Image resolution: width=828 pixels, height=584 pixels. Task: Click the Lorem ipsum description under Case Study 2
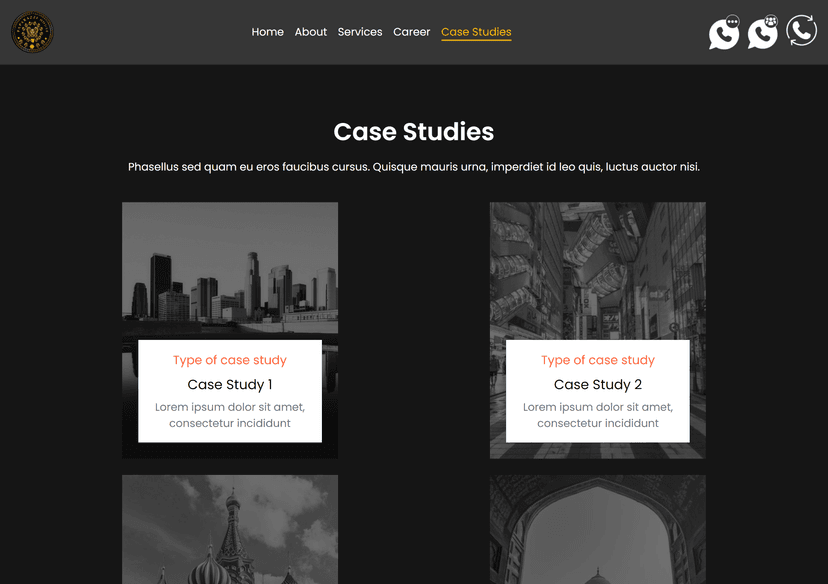pyautogui.click(x=598, y=415)
